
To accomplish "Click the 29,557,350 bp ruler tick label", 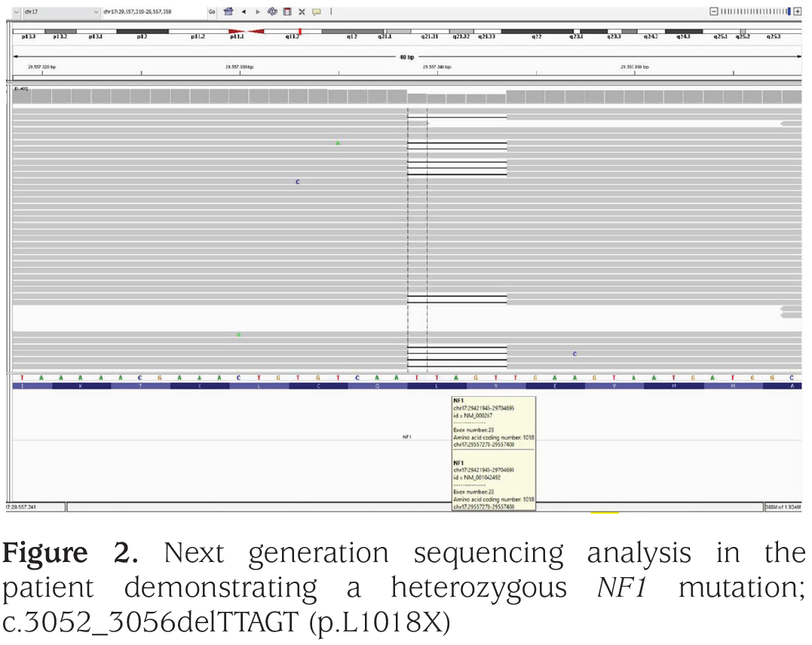I will pos(634,67).
